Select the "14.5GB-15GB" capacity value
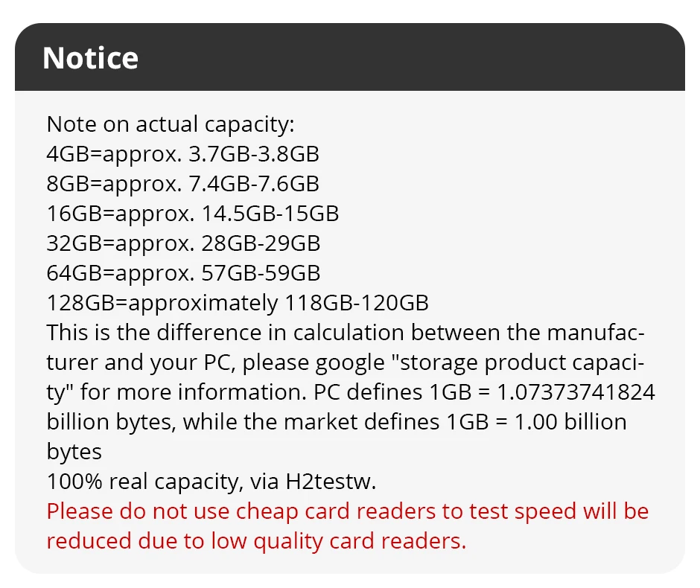This screenshot has height=588, width=700. [270, 214]
